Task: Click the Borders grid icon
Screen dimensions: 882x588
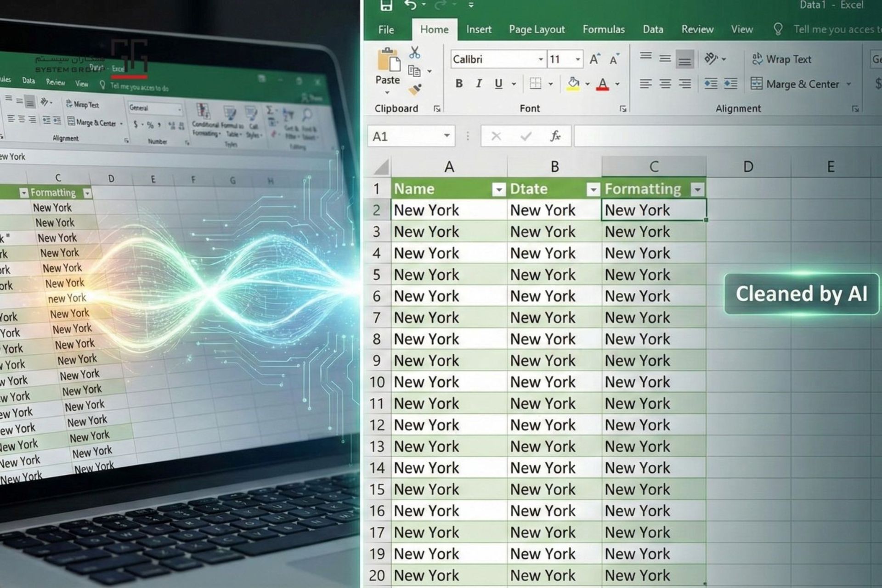Action: (535, 84)
